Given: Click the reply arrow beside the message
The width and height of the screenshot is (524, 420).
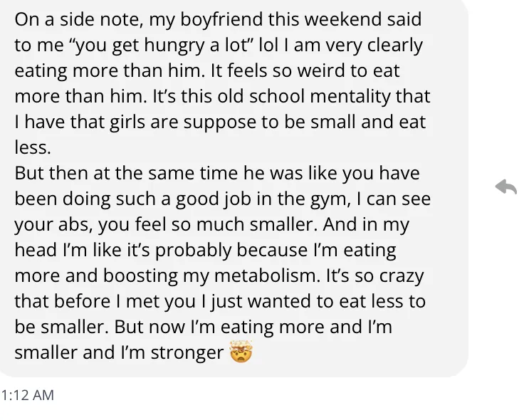Looking at the screenshot, I should pyautogui.click(x=506, y=187).
